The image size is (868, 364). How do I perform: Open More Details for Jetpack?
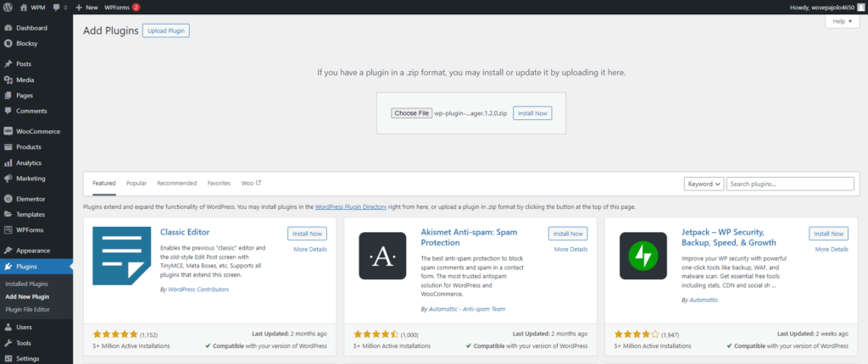[x=832, y=250]
